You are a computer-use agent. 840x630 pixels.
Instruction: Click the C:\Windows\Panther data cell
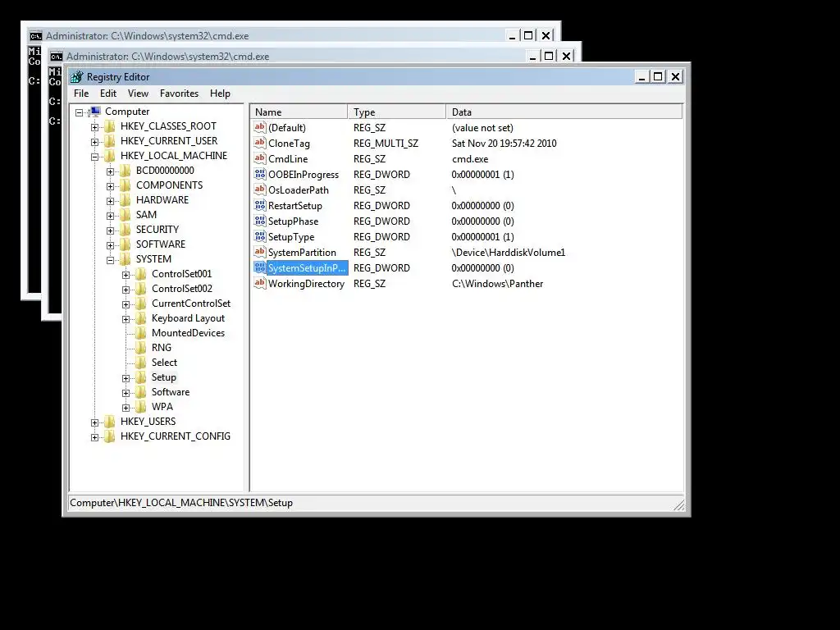tap(497, 284)
